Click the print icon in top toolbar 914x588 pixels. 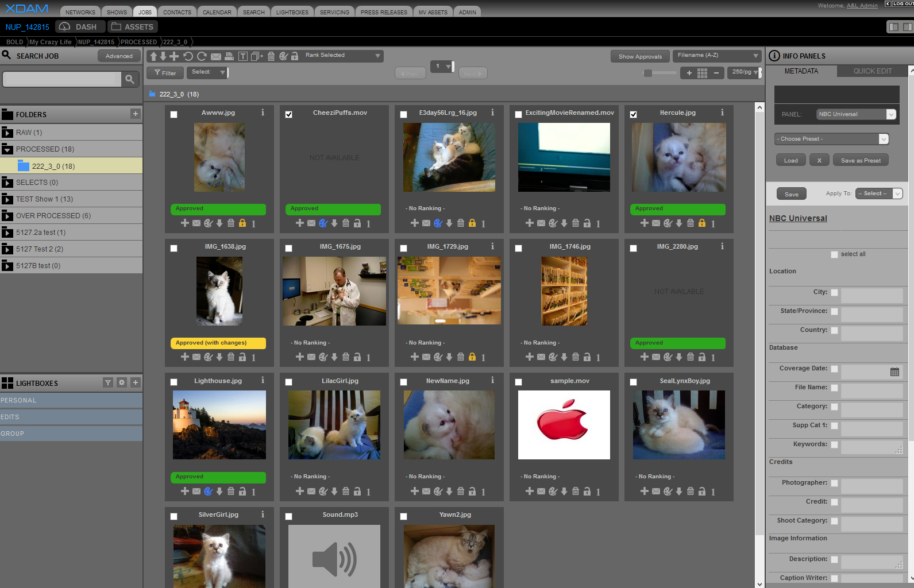[x=229, y=56]
